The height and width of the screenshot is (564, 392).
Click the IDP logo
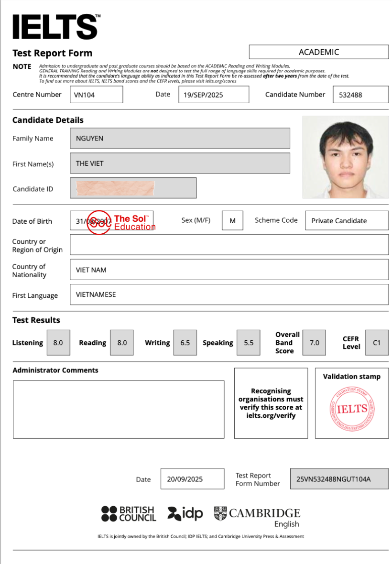coord(185,514)
